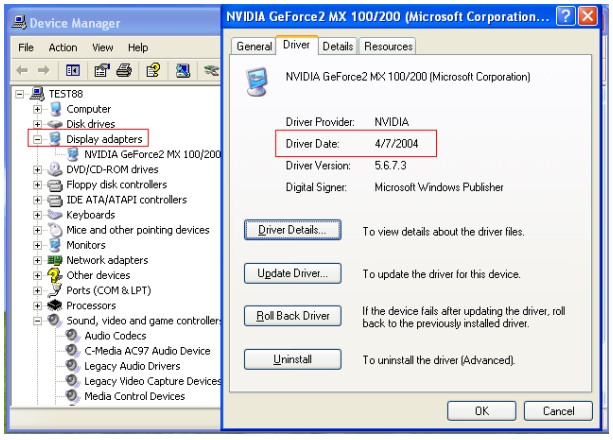Confirm with the OK button

(482, 411)
